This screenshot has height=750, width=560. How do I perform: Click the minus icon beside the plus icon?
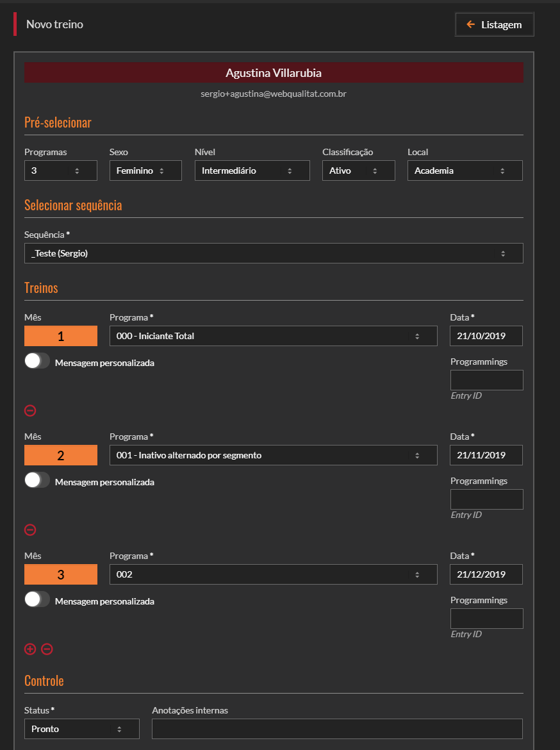click(47, 649)
